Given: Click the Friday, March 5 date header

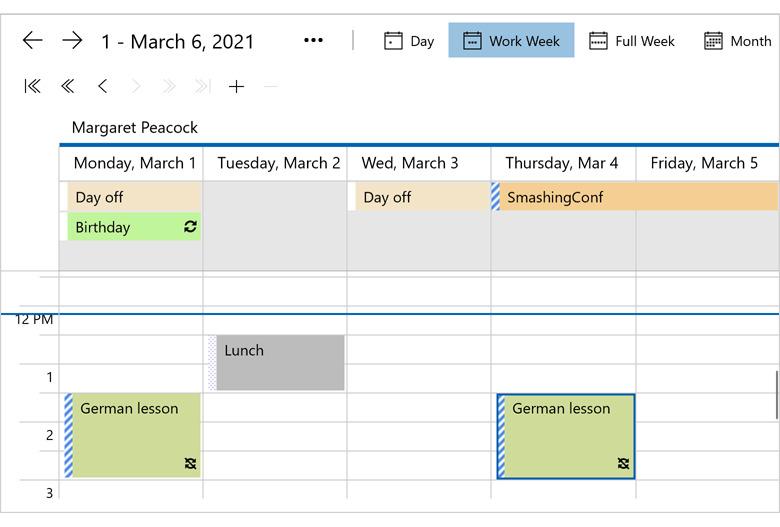Looking at the screenshot, I should pos(704,163).
